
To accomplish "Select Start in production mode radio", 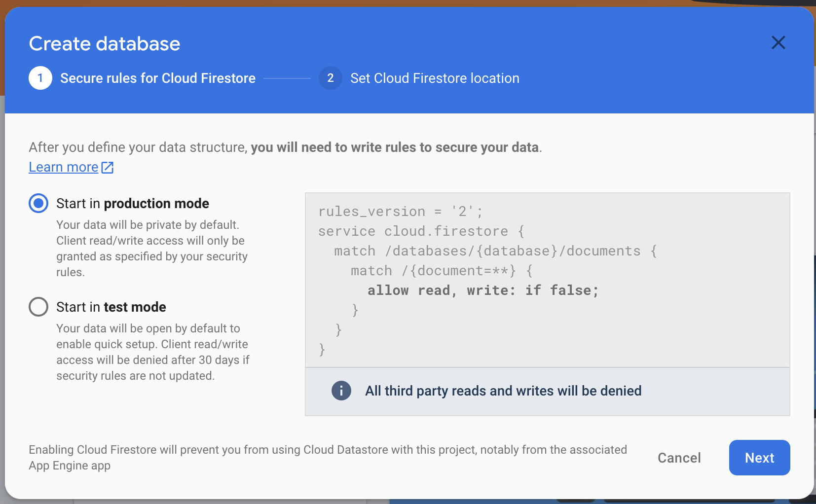I will [x=38, y=203].
